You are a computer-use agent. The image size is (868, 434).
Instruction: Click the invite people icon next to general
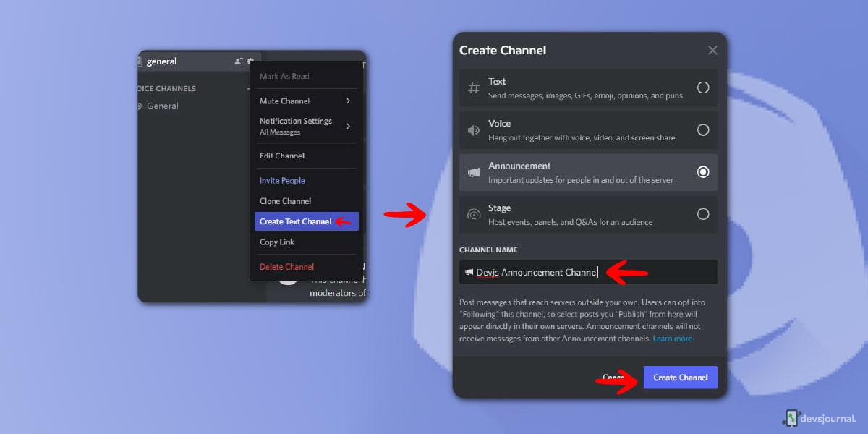coord(239,61)
